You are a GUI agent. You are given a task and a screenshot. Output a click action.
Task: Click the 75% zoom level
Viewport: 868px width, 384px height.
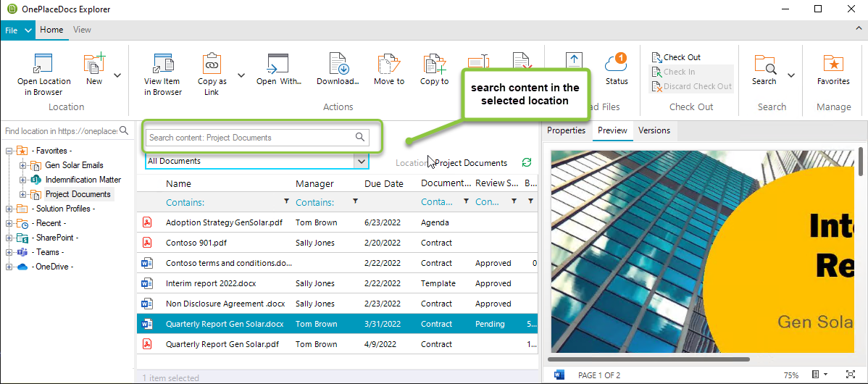792,375
